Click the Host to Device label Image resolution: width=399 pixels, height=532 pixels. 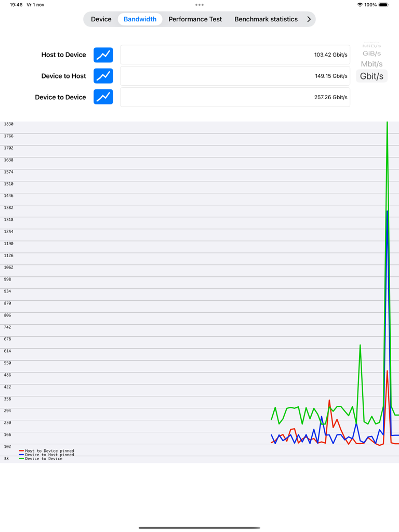[64, 55]
